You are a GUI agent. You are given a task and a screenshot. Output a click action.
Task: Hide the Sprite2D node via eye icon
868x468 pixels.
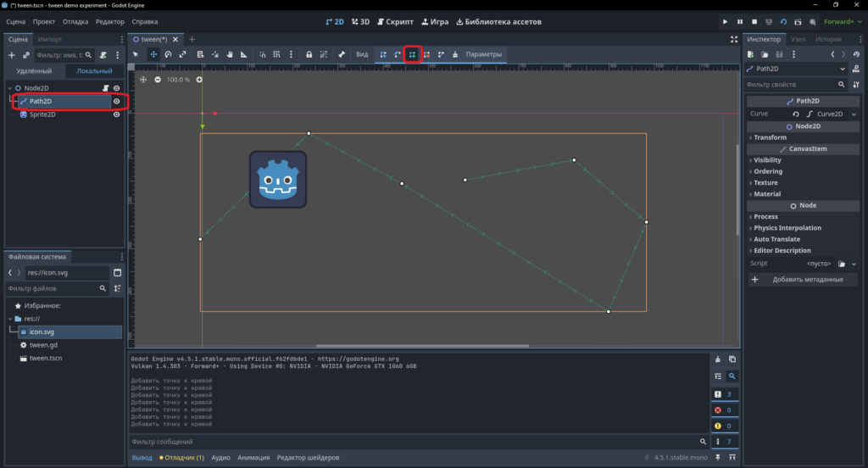117,114
